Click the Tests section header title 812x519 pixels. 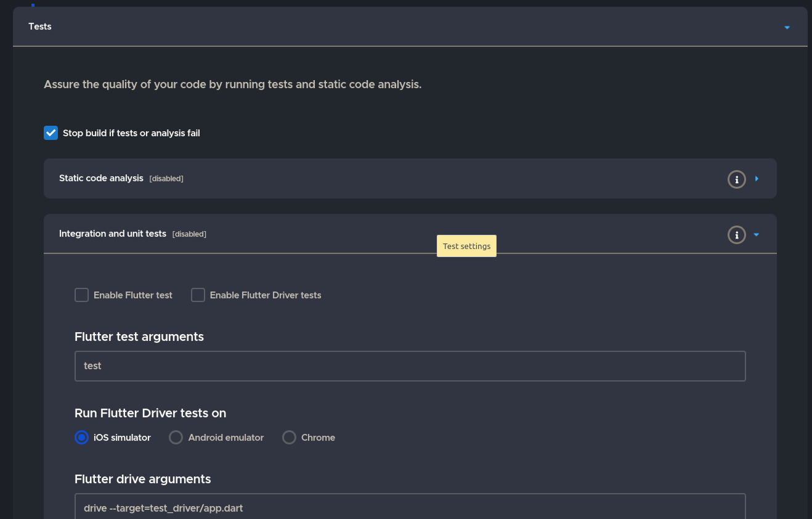[40, 27]
